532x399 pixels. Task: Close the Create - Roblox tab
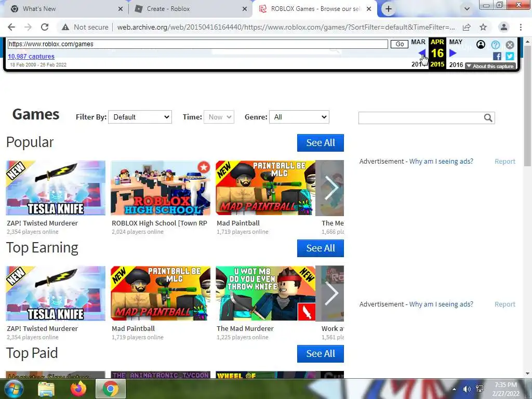[x=245, y=9]
